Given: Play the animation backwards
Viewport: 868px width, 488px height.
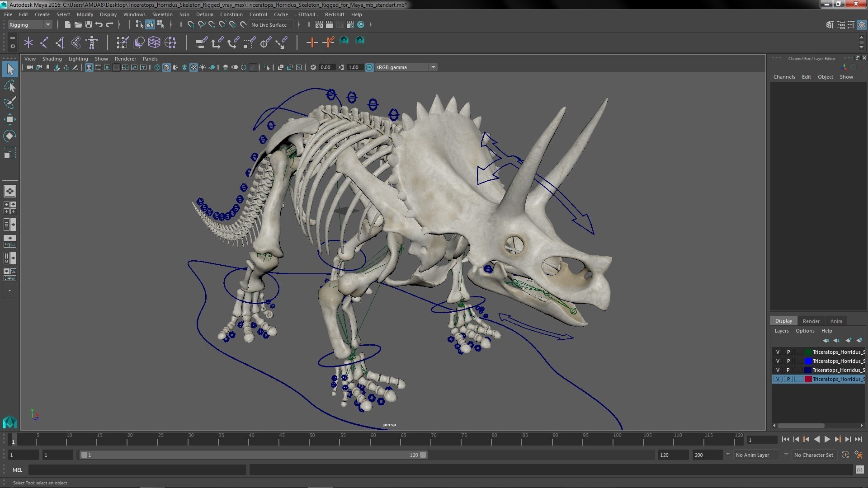Looking at the screenshot, I should point(816,439).
